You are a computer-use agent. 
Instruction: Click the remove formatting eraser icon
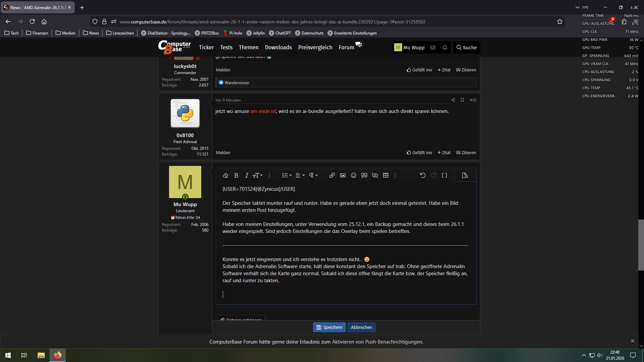click(225, 175)
